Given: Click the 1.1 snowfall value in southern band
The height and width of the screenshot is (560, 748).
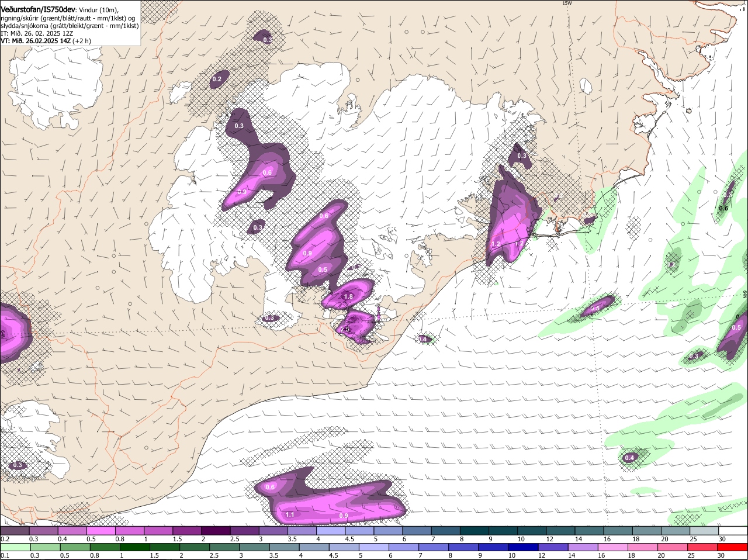Looking at the screenshot, I should pos(290,514).
